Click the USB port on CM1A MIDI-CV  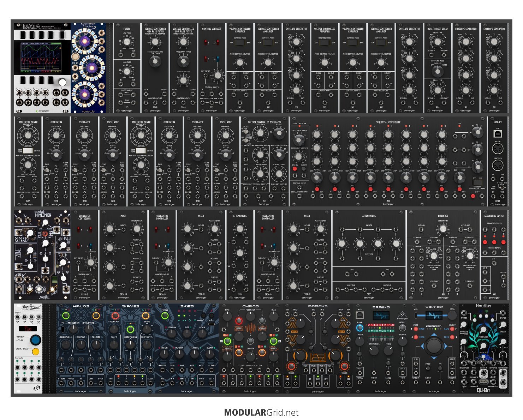click(x=497, y=134)
